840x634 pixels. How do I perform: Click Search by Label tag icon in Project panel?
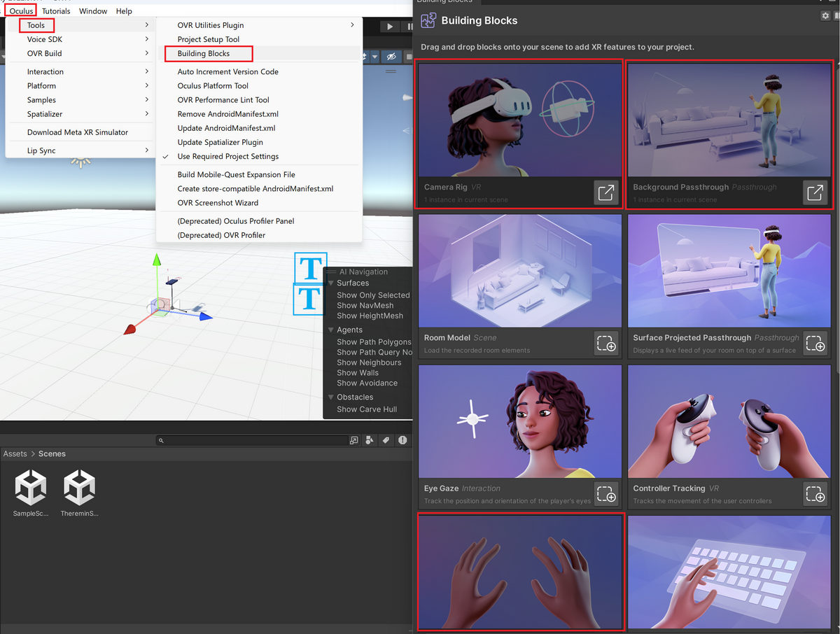(386, 440)
